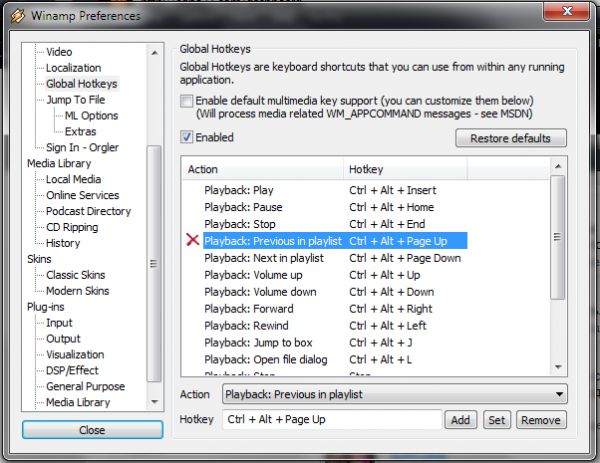Close the window with the red X
The width and height of the screenshot is (600, 463).
567,11
